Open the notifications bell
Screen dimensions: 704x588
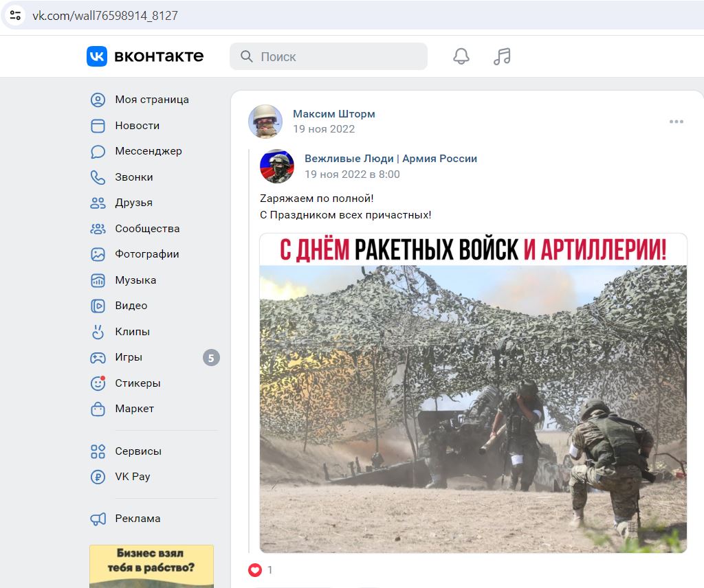461,56
